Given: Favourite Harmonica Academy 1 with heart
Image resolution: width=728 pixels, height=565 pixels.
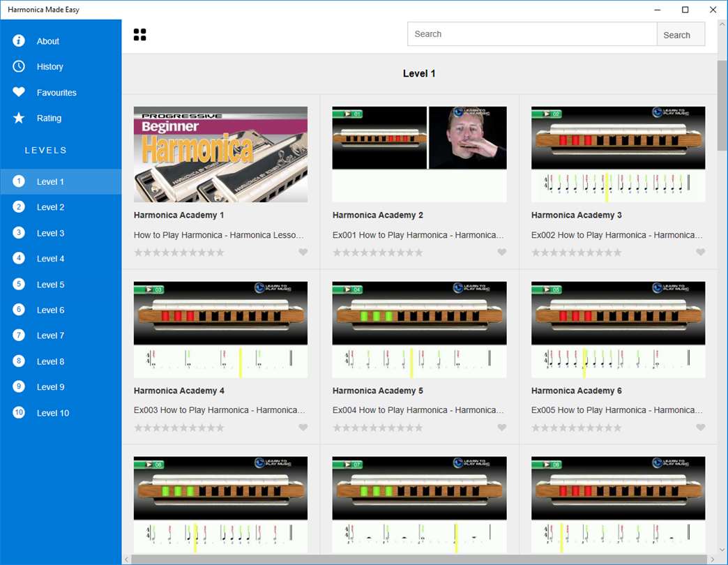Looking at the screenshot, I should click(x=303, y=252).
